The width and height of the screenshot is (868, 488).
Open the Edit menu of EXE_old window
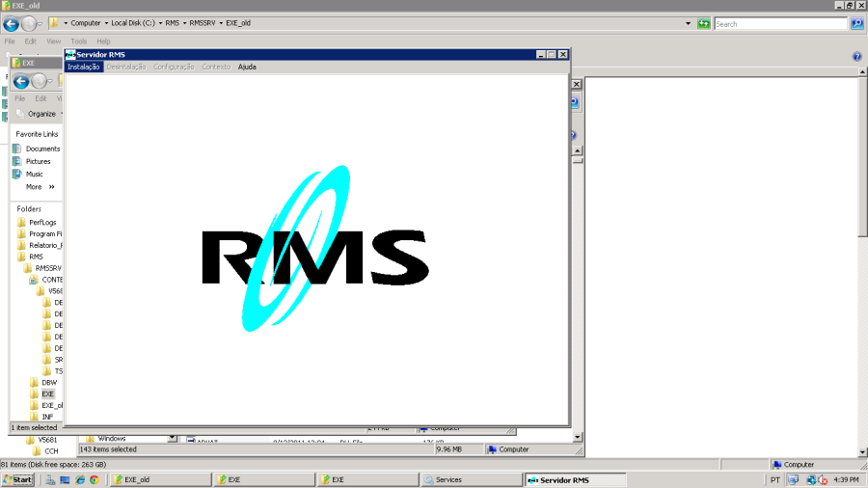click(x=30, y=41)
